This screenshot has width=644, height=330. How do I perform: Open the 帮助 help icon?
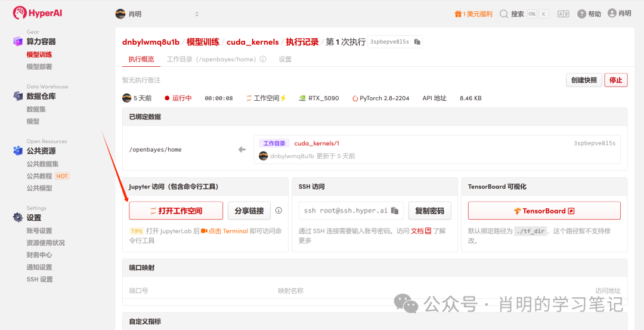click(x=582, y=14)
